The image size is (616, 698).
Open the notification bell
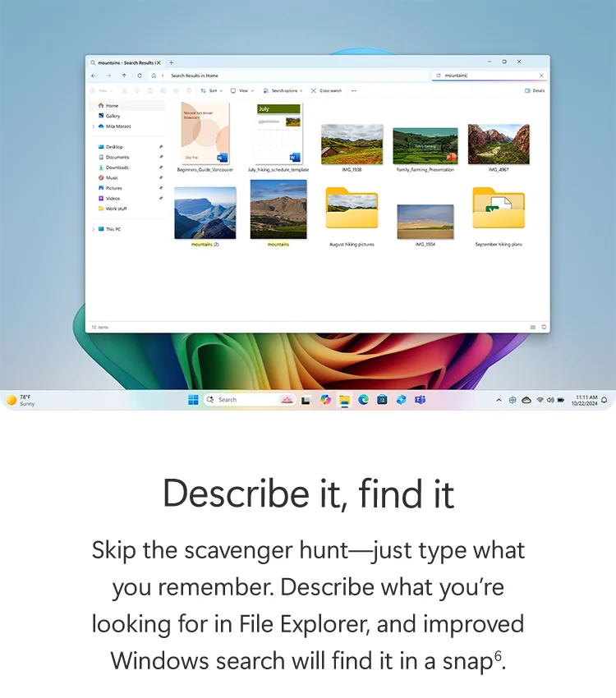point(604,400)
